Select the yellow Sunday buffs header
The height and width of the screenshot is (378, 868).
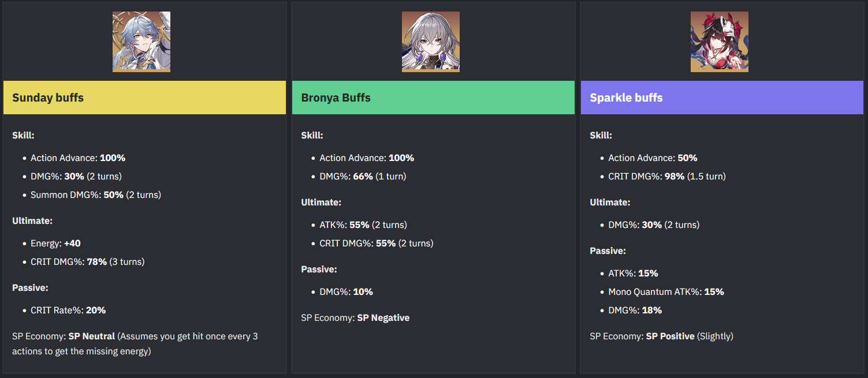(144, 98)
